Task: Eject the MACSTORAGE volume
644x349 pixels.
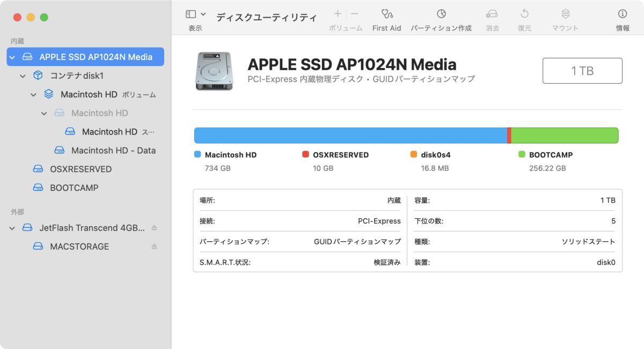Action: 155,247
